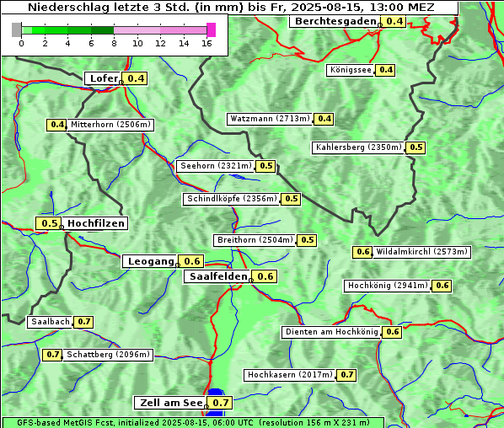Click the Breithorn 0.5 value box
Screen dimensions: 504x428
click(x=307, y=240)
